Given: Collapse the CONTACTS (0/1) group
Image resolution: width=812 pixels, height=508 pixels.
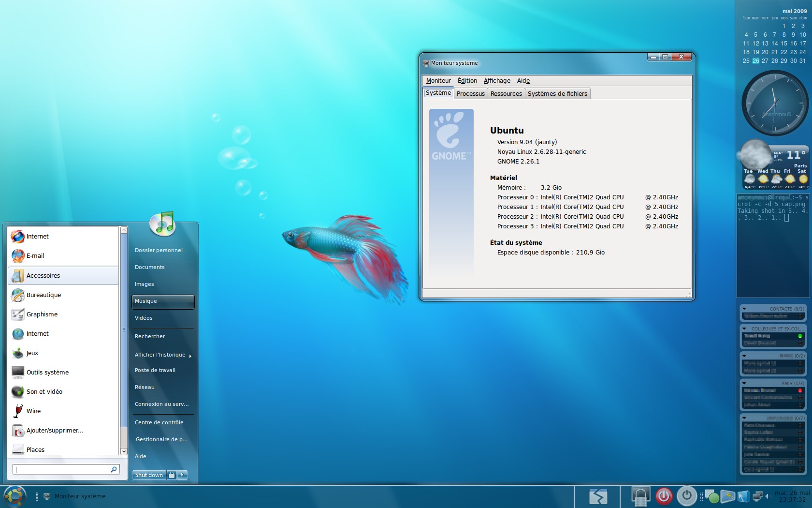Looking at the screenshot, I should [744, 309].
